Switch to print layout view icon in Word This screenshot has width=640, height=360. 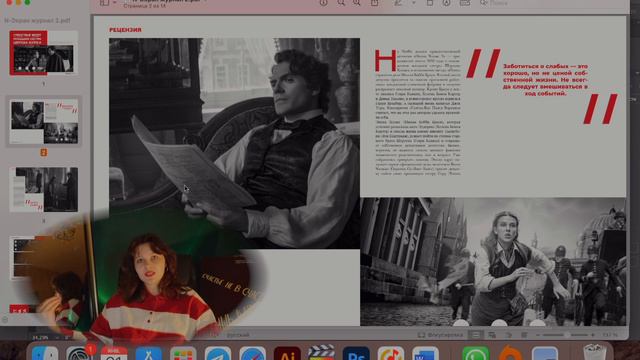[x=476, y=335]
